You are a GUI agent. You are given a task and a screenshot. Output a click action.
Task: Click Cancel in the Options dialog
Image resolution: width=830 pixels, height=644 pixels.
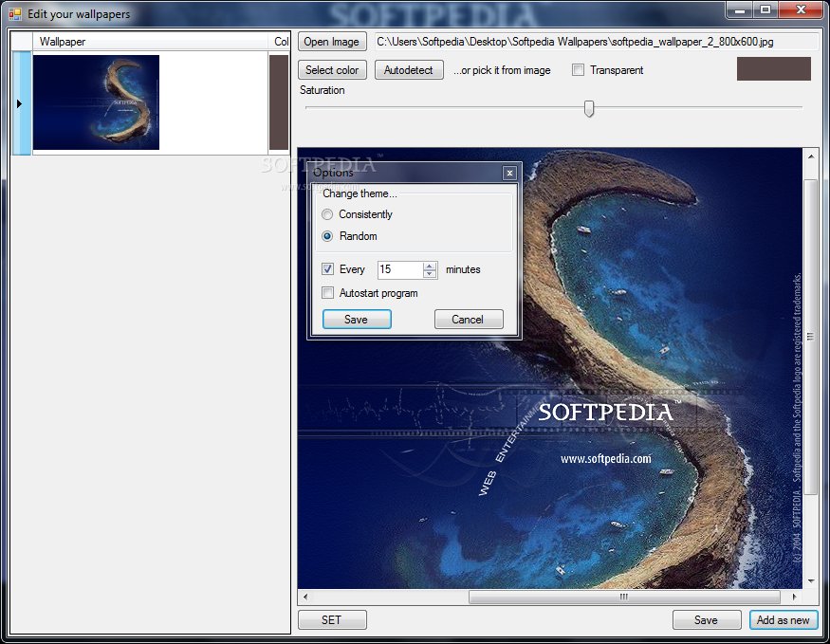pyautogui.click(x=469, y=319)
